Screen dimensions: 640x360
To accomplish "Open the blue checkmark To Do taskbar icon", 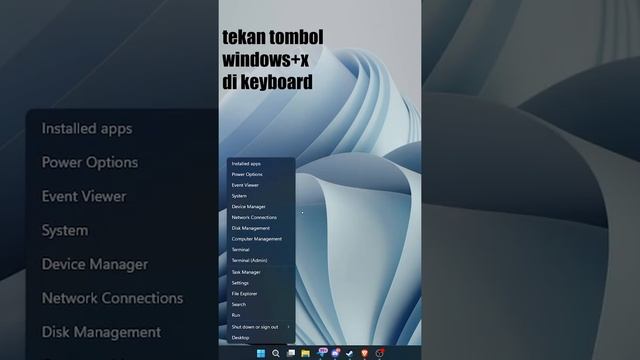I will tap(349, 353).
